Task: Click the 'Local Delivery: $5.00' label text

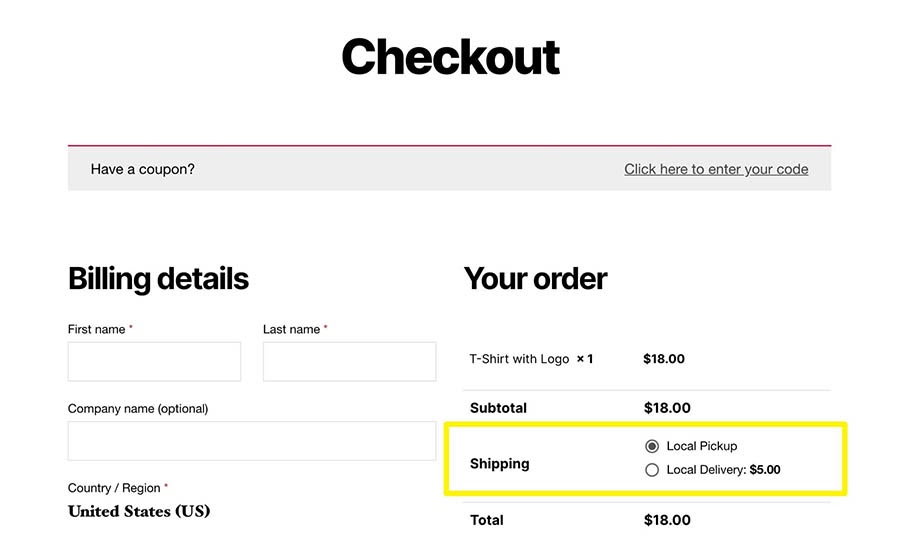Action: point(723,470)
